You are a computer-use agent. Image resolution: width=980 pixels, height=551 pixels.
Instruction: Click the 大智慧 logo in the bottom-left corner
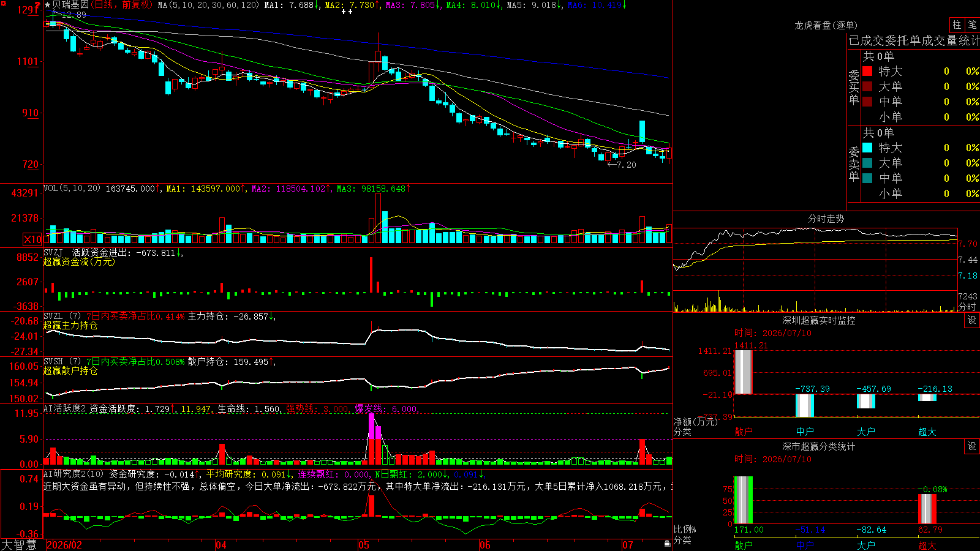tap(19, 545)
